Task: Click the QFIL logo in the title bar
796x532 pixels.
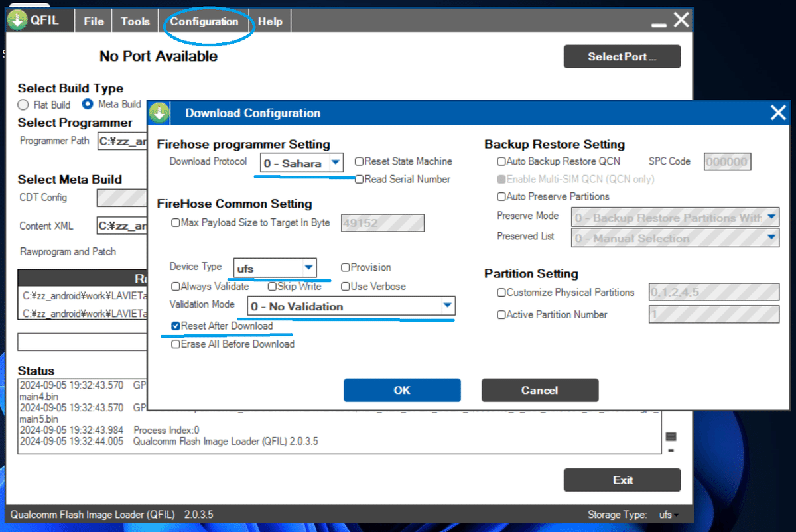Action: [16, 19]
